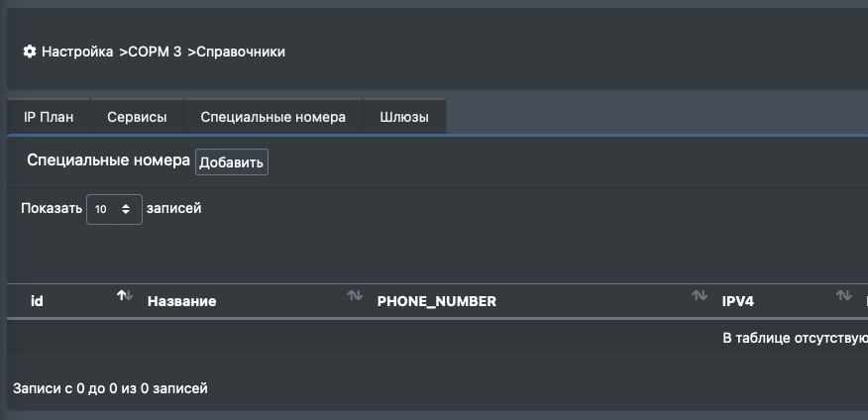
Task: Sort table by id using sort arrows
Action: point(125,296)
